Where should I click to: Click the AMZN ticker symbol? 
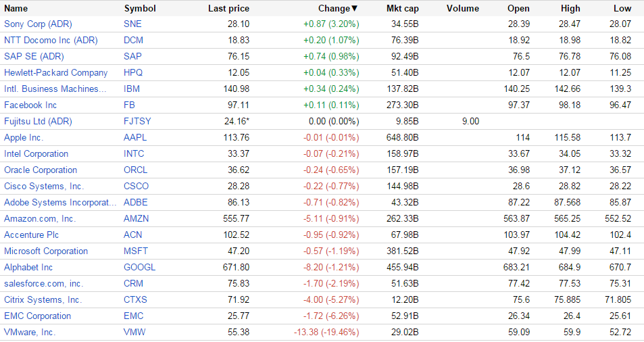(137, 218)
